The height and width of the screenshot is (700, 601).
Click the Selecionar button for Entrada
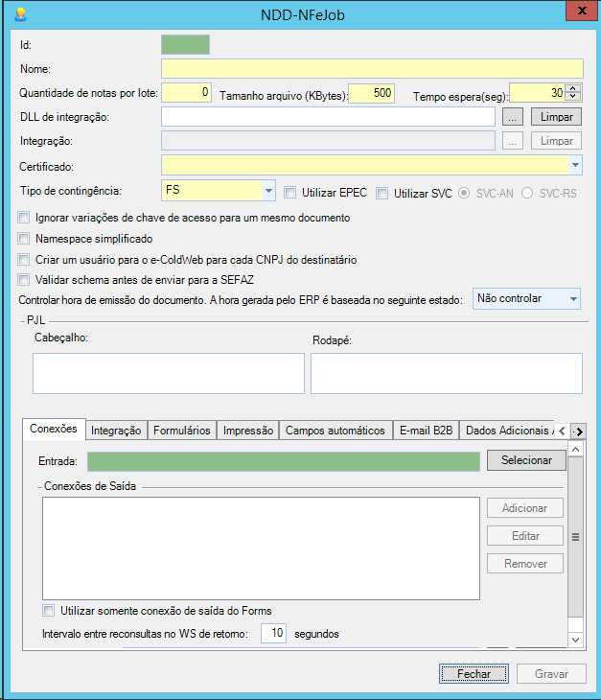click(526, 460)
